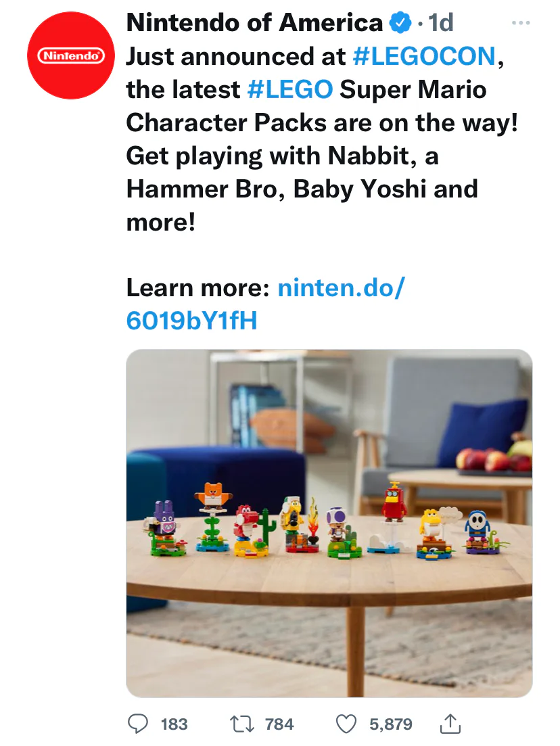Open the LEGO Super Mario photo
This screenshot has width=560, height=746.
pyautogui.click(x=329, y=523)
